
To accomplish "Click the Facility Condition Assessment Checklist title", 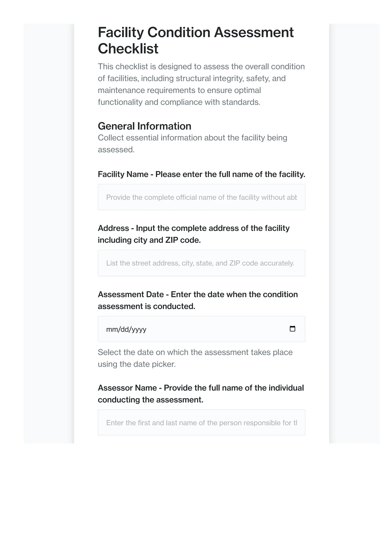I will pyautogui.click(x=196, y=40).
